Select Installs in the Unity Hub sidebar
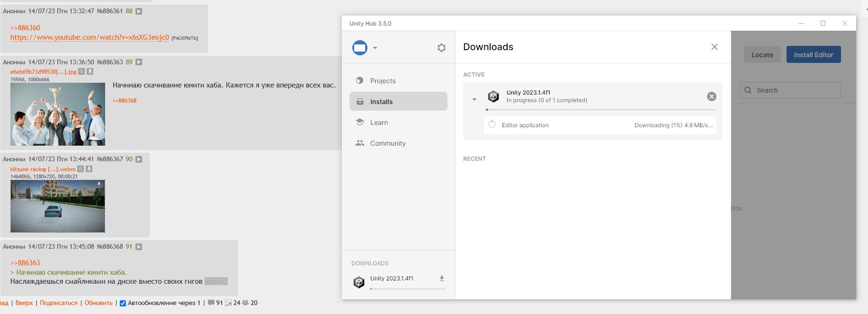The image size is (868, 314). pyautogui.click(x=398, y=102)
